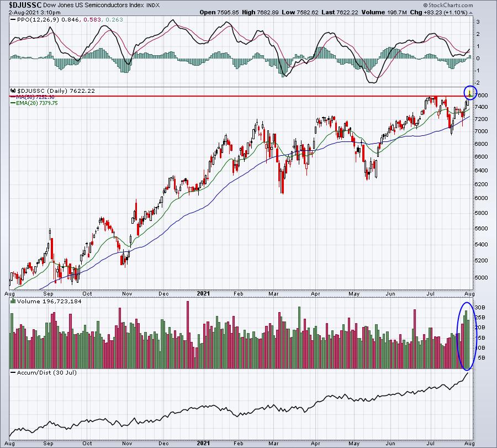Click the $DJUSSC ticker symbol in the title

click(x=20, y=5)
